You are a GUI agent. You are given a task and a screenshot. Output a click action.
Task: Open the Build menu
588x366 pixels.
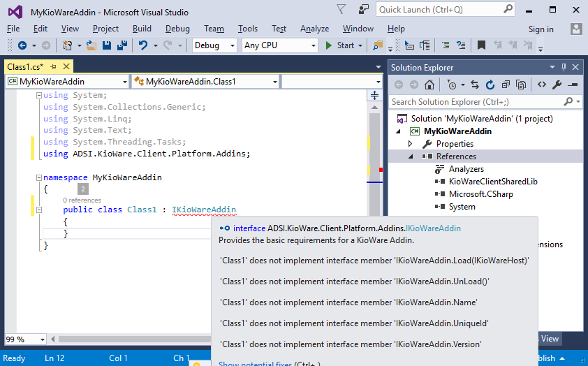[142, 29]
